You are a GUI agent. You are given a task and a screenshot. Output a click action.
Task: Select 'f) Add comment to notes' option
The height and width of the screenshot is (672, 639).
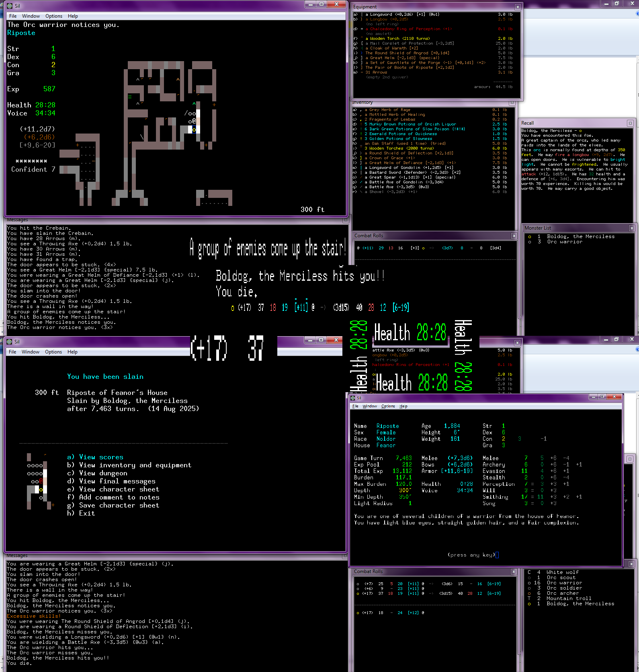click(113, 497)
